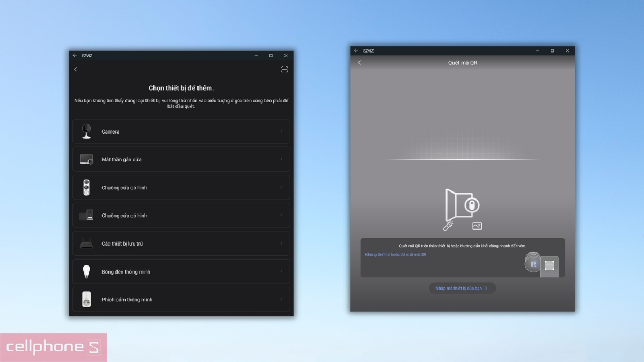This screenshot has height=362, width=644.
Task: Open the gallery image icon in QR scanner
Action: point(477,226)
